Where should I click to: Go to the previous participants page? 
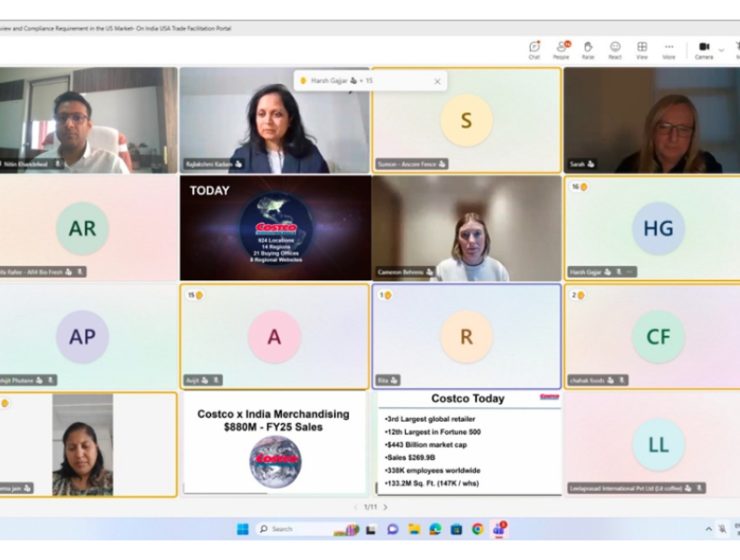click(x=355, y=507)
